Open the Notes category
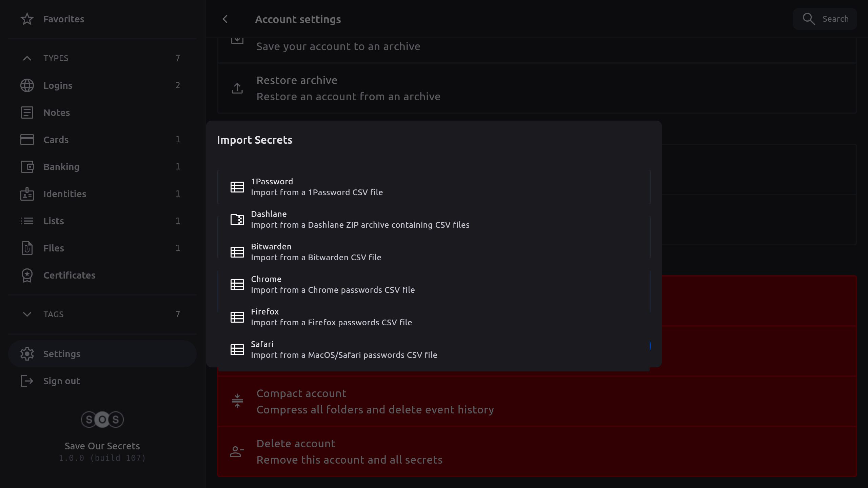 [x=57, y=113]
